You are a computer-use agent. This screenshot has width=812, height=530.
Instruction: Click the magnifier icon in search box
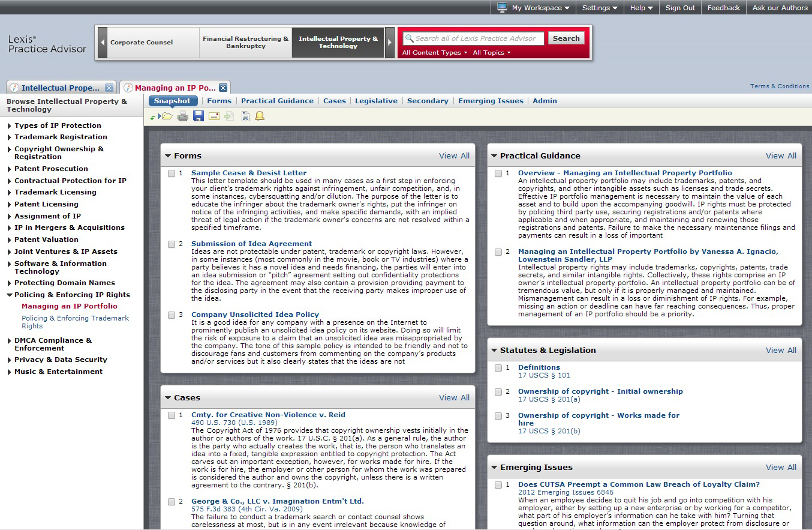pos(409,38)
